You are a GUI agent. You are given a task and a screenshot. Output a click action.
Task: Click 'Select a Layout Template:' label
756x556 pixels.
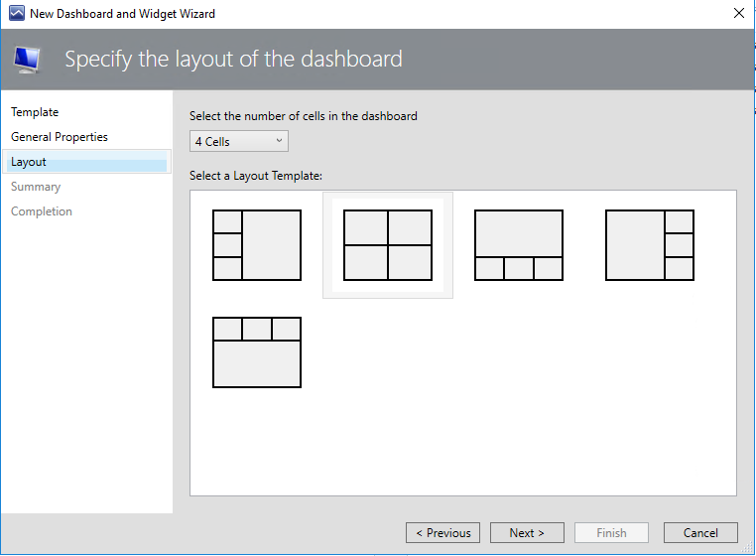click(256, 176)
